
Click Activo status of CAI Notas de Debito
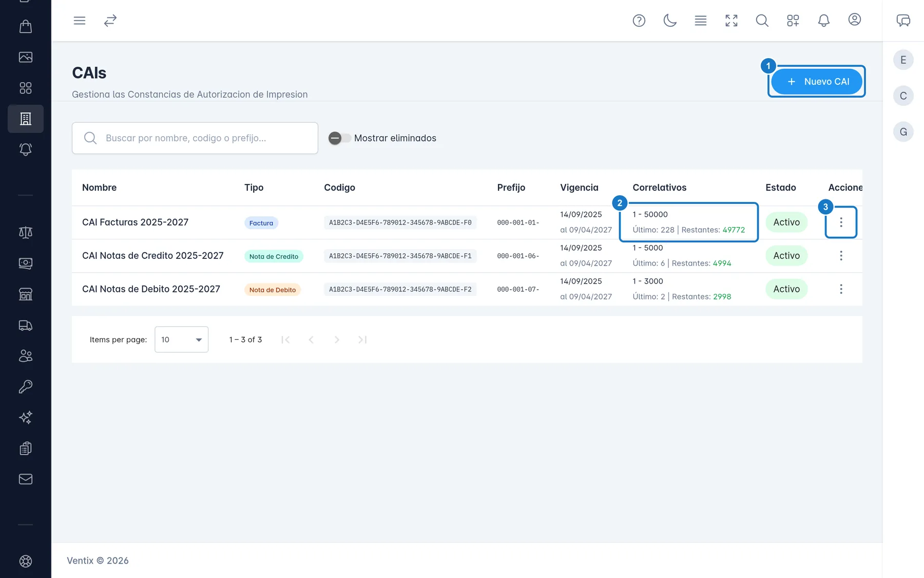786,289
